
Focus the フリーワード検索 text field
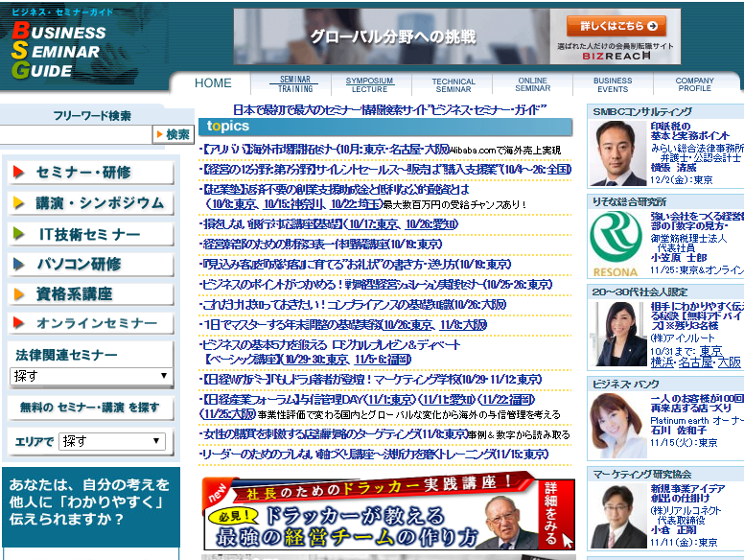click(x=76, y=135)
